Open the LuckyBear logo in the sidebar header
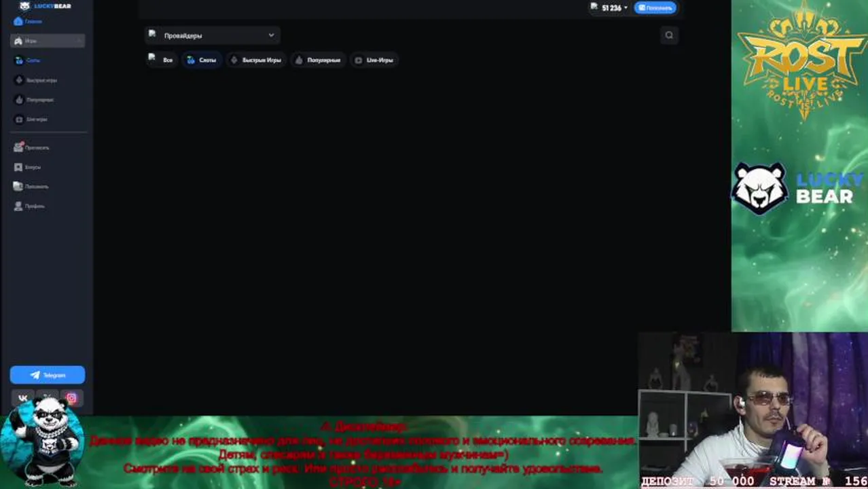Screen dimensions: 868x489 (45, 6)
